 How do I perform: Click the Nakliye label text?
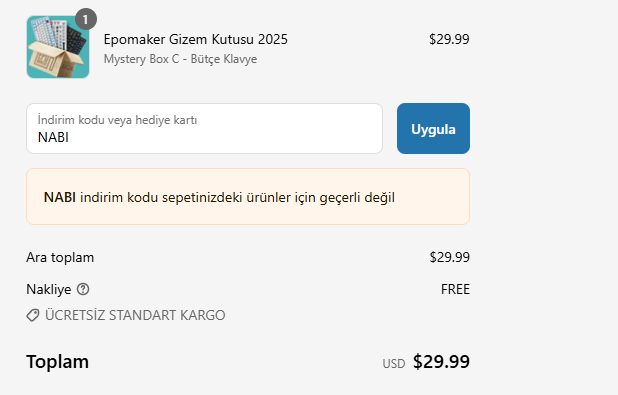(48, 289)
